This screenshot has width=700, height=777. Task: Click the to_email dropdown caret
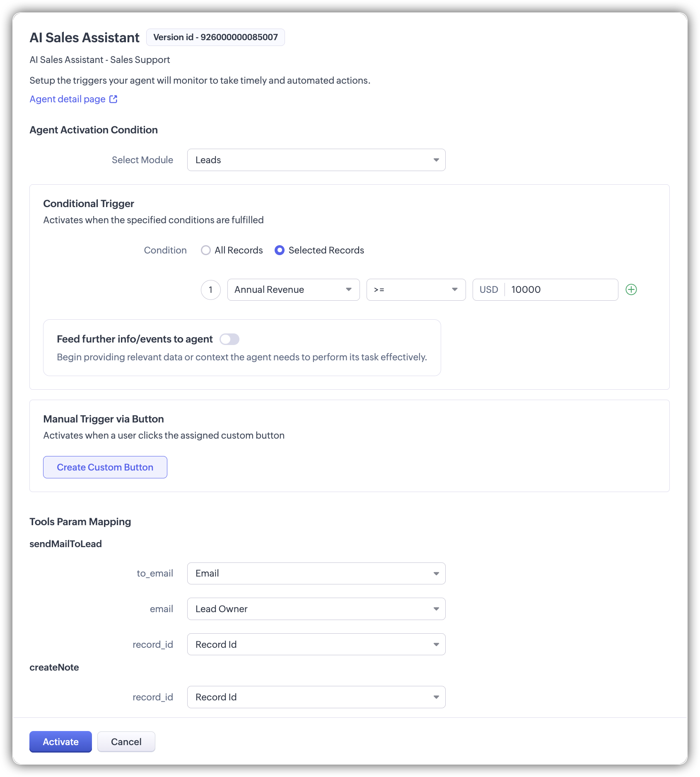(436, 574)
